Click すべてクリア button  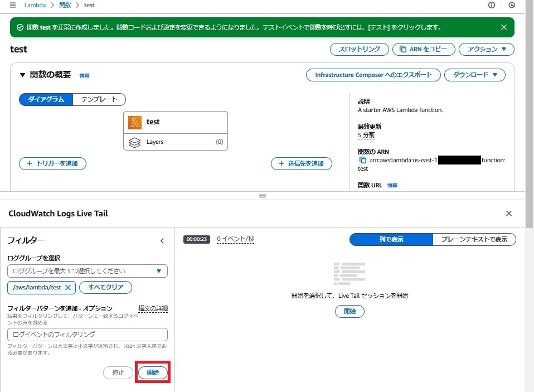[105, 287]
